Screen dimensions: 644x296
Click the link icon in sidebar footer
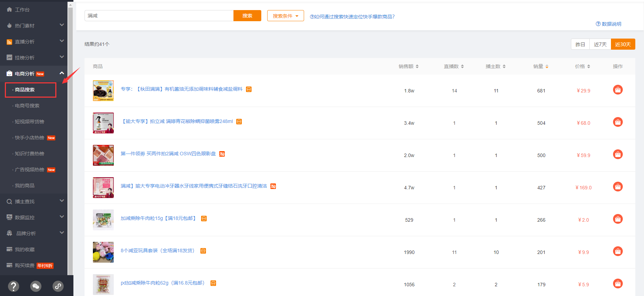[58, 286]
